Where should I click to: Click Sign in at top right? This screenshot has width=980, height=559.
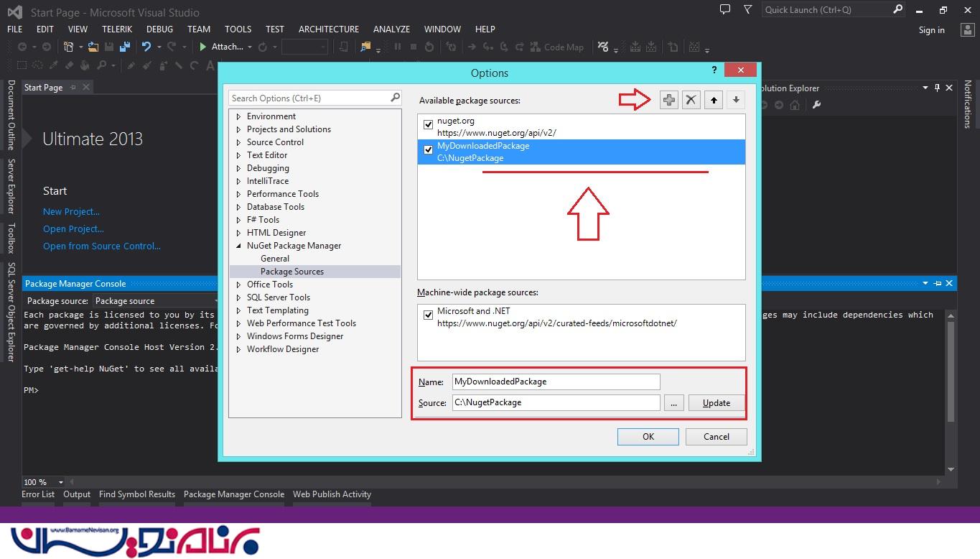pyautogui.click(x=932, y=29)
